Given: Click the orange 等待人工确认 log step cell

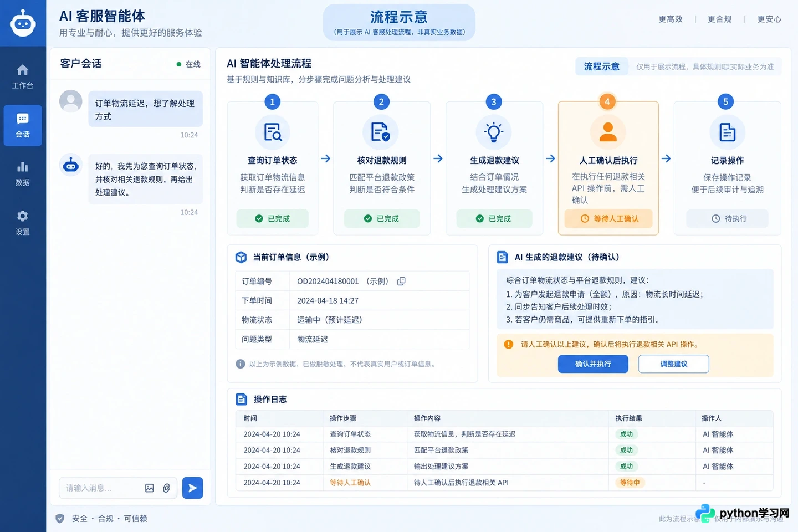Looking at the screenshot, I should pyautogui.click(x=350, y=483).
